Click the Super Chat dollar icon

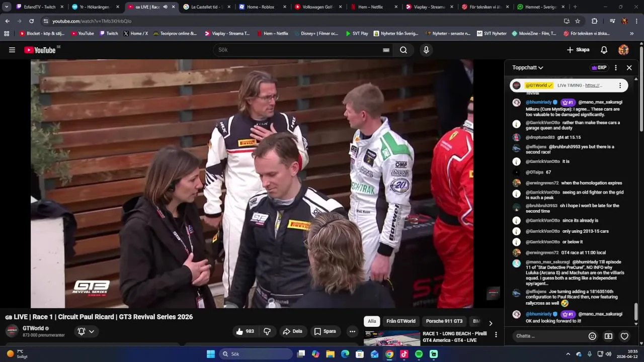click(608, 336)
